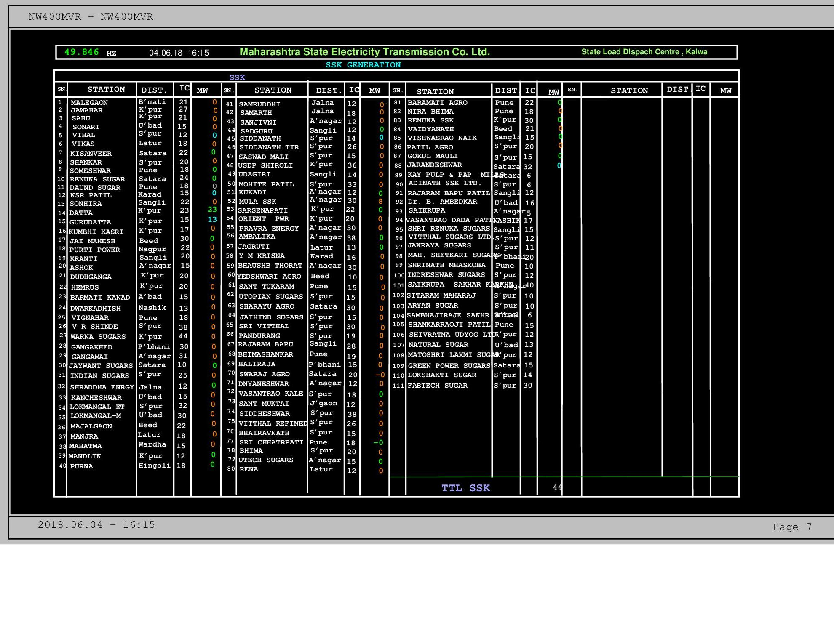Click the GURUDATTA station name

90,222
